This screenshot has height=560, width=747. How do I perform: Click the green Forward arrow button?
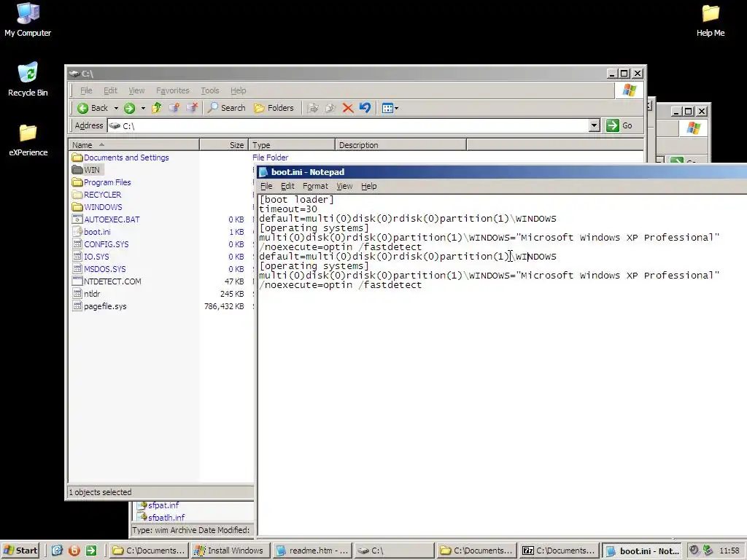pyautogui.click(x=129, y=108)
